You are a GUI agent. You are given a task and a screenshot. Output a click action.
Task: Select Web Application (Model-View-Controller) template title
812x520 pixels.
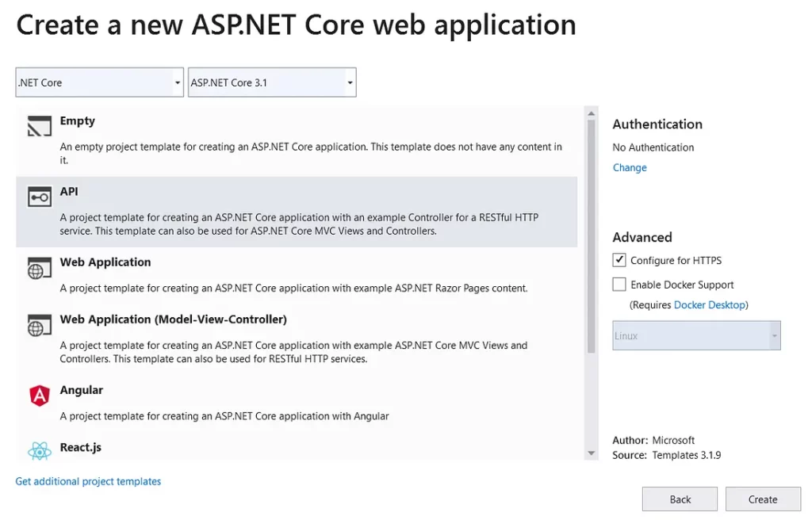click(x=173, y=319)
